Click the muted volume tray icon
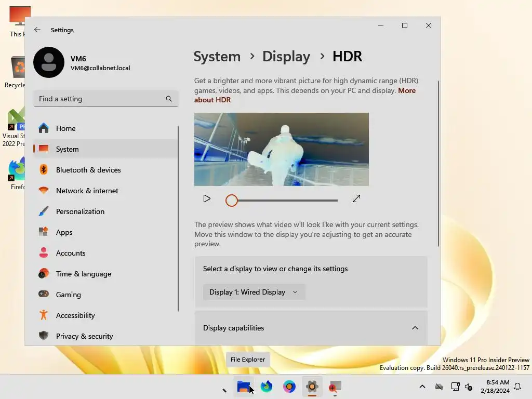 pyautogui.click(x=469, y=387)
